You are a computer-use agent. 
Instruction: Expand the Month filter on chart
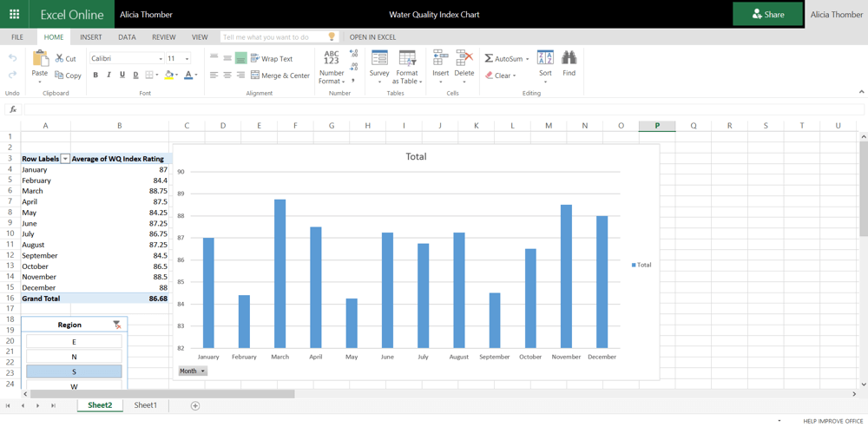pos(192,371)
